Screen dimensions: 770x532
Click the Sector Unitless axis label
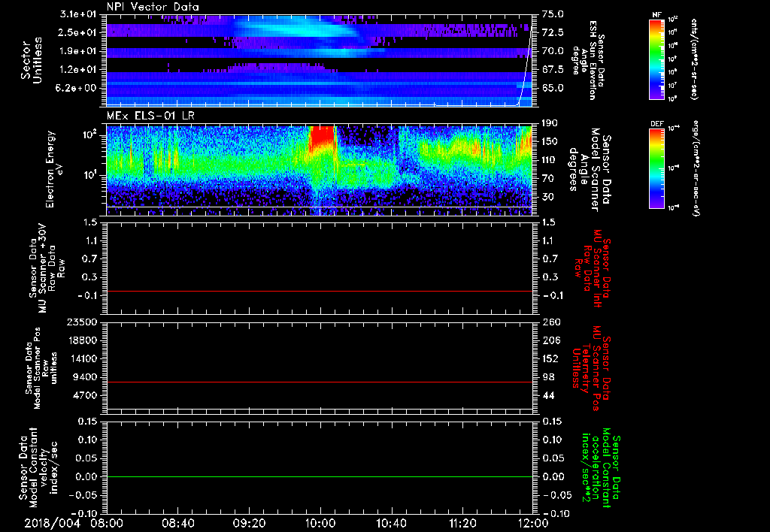point(31,59)
